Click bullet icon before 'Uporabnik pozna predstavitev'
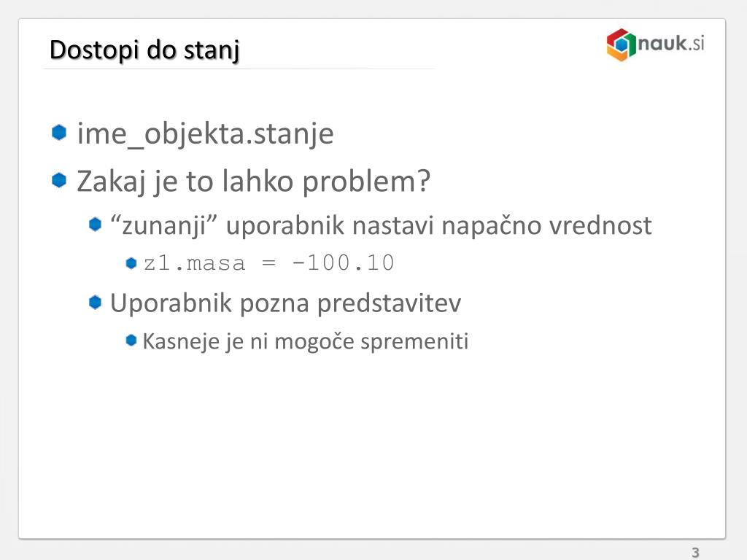 tap(96, 302)
